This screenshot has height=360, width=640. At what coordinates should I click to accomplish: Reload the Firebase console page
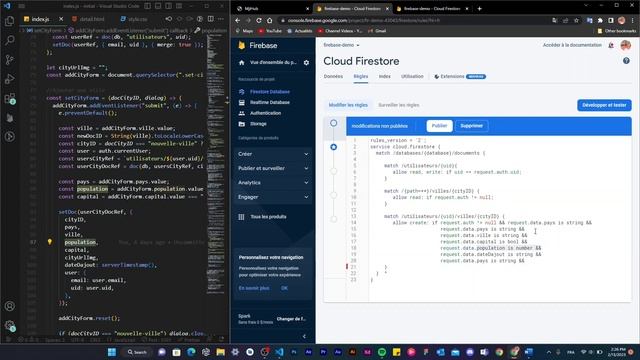(259, 20)
